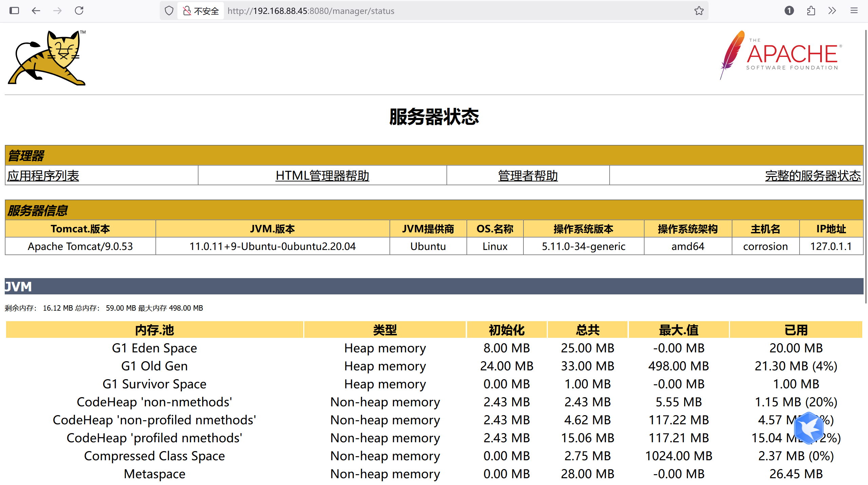Viewport: 868px width, 485px height.
Task: Select the Compressed Class Space row name
Action: click(x=154, y=456)
